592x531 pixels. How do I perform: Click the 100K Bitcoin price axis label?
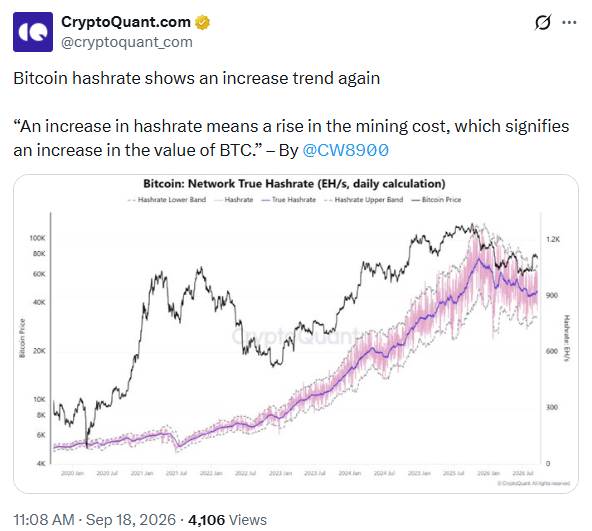[37, 238]
